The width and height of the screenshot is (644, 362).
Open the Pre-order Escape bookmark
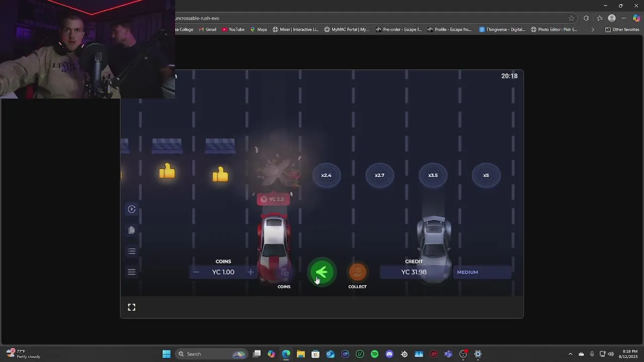(398, 30)
